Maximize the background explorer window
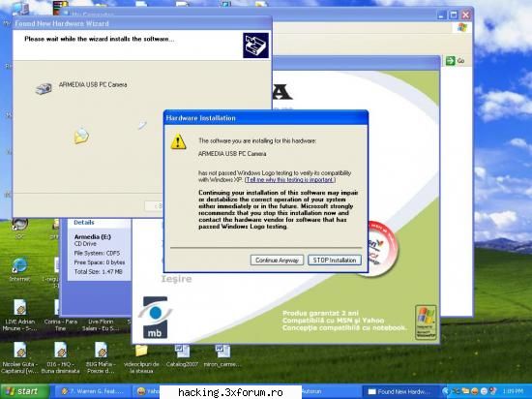The height and width of the screenshot is (399, 532). point(454,15)
